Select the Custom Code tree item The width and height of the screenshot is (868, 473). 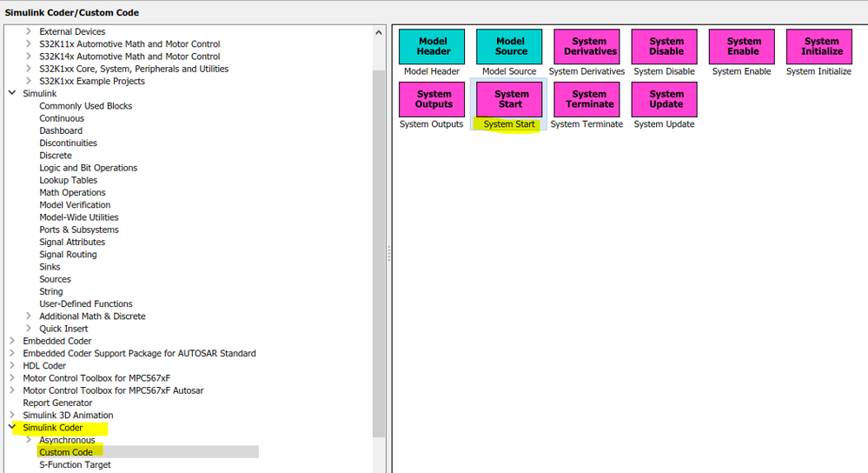tap(66, 452)
